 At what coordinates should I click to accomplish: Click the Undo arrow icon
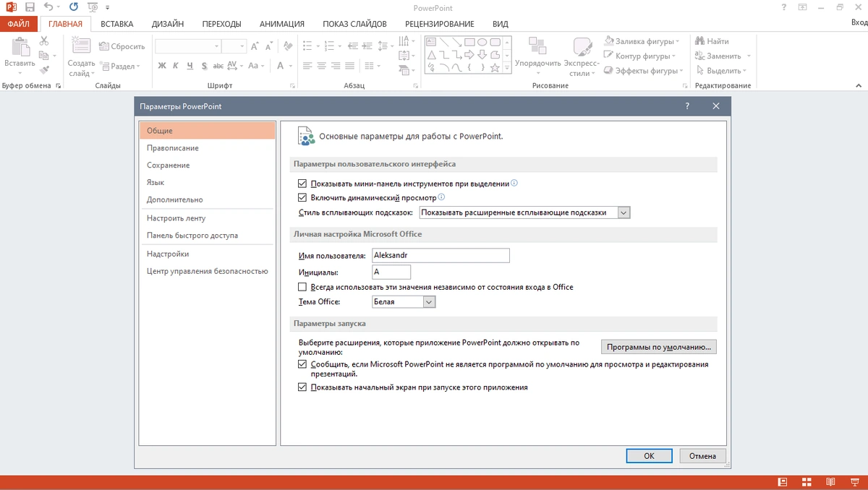coord(48,7)
